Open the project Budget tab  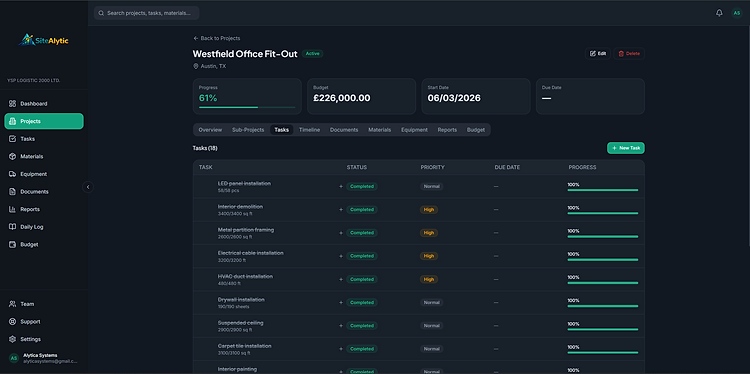pos(476,130)
